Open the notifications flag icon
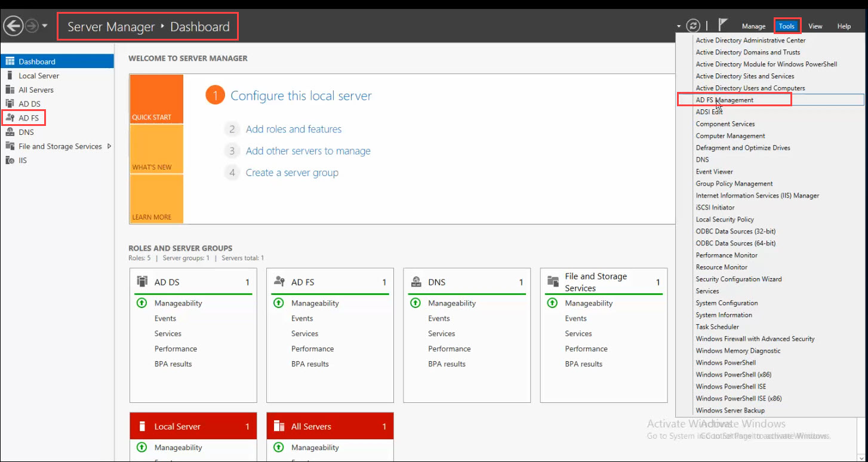868x462 pixels. (x=722, y=25)
